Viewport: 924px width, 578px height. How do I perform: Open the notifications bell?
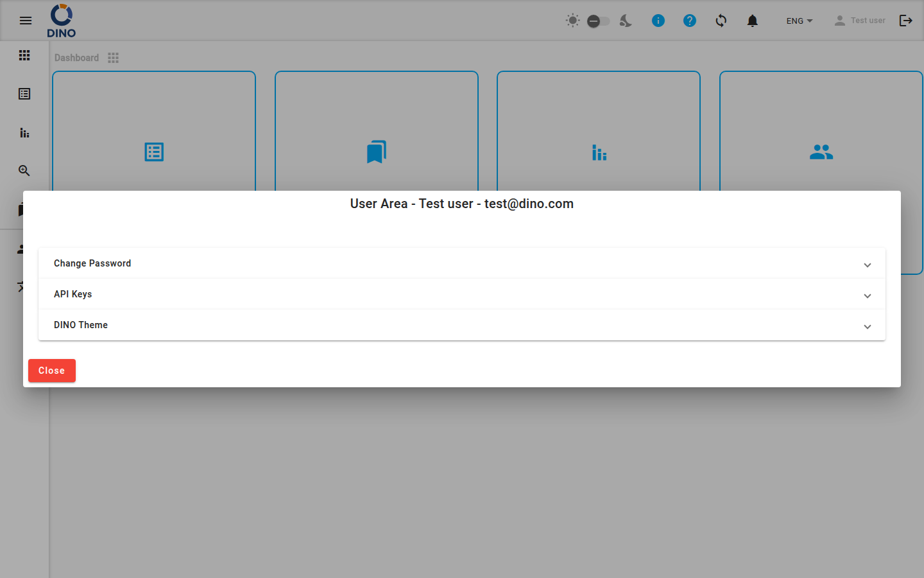(753, 21)
